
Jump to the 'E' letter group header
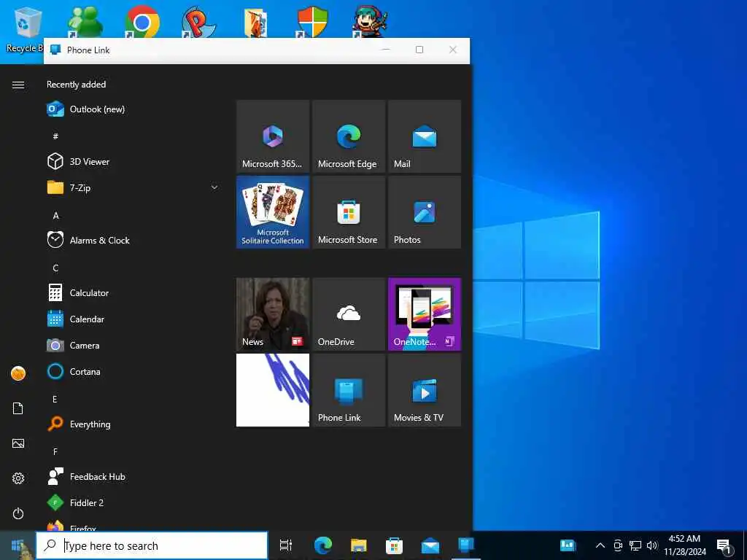pos(55,399)
